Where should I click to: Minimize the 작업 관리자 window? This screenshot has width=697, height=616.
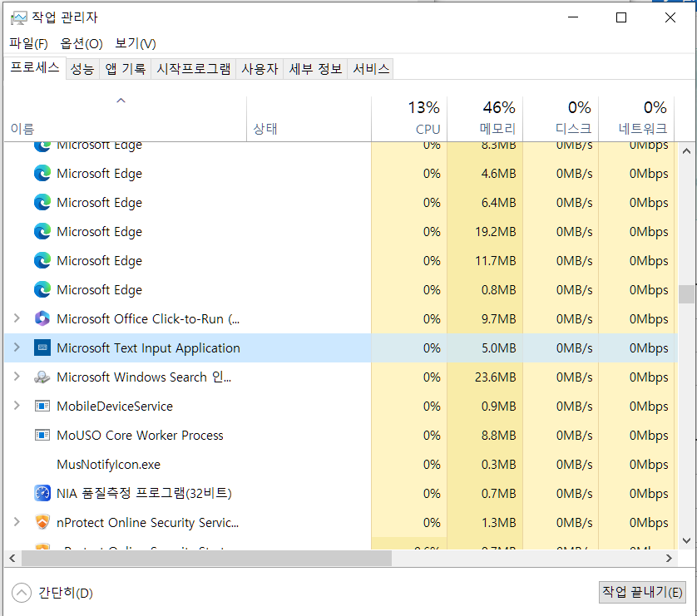pyautogui.click(x=573, y=17)
